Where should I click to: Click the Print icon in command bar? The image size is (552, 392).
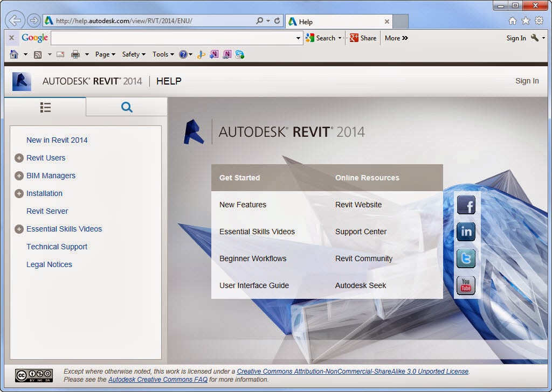click(x=77, y=54)
